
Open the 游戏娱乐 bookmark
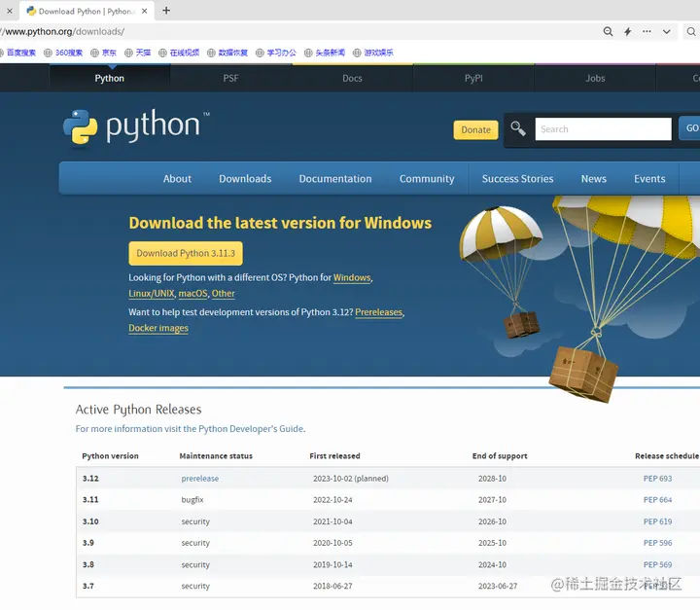click(x=378, y=53)
